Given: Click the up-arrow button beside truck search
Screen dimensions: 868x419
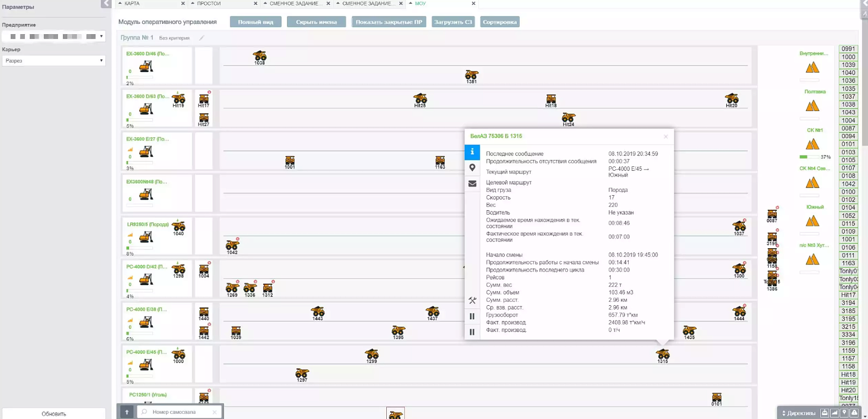Looking at the screenshot, I should click(x=126, y=412).
